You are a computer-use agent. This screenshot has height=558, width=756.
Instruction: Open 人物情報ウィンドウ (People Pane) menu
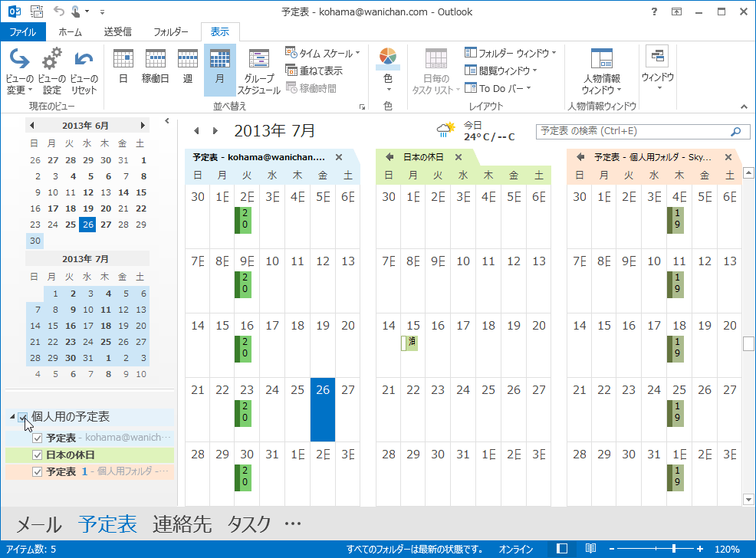pos(601,71)
